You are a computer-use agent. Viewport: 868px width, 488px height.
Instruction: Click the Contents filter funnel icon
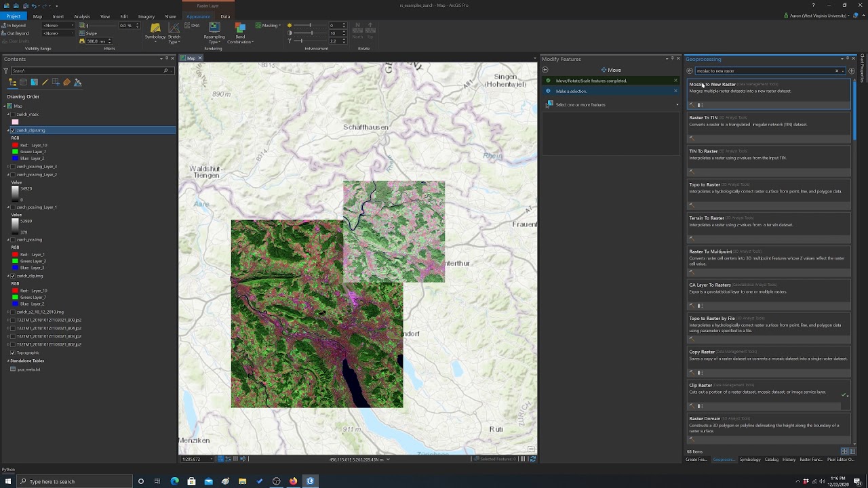pyautogui.click(x=6, y=70)
